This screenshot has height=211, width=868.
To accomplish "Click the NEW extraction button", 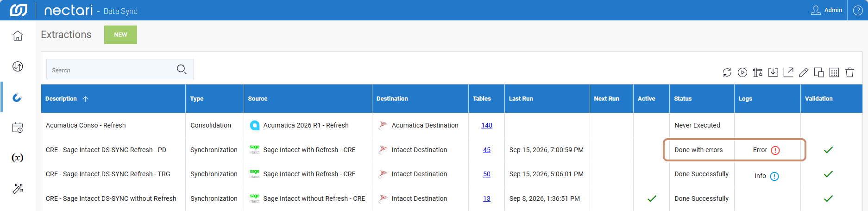I will point(120,35).
